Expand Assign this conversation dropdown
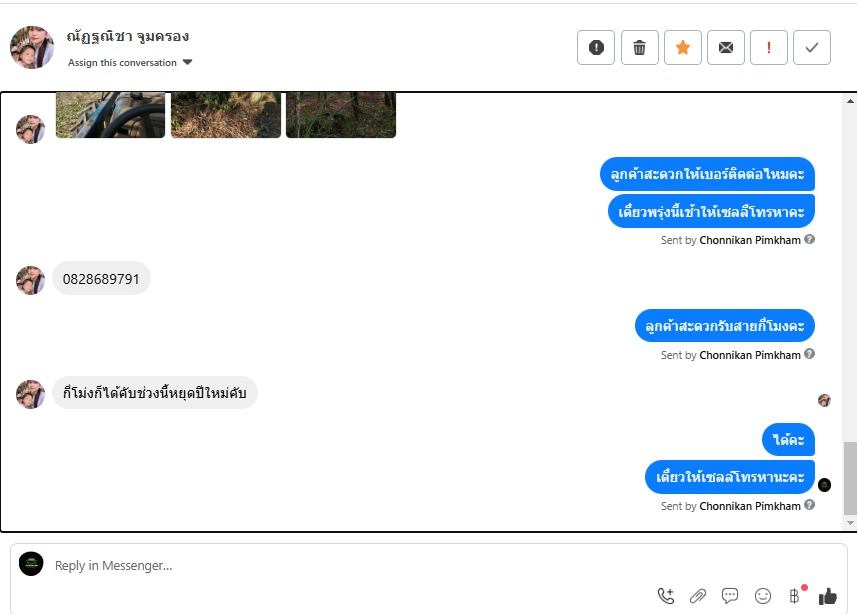The height and width of the screenshot is (614, 857). point(187,62)
